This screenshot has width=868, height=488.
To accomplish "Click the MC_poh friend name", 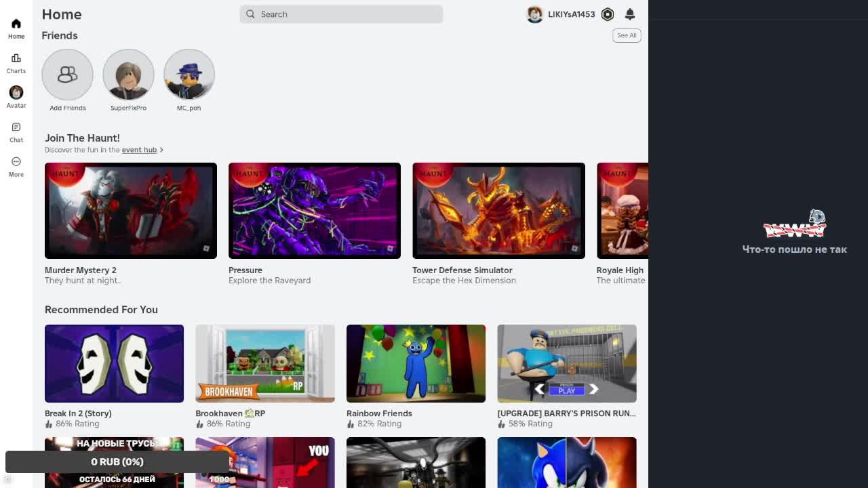I will coord(189,108).
